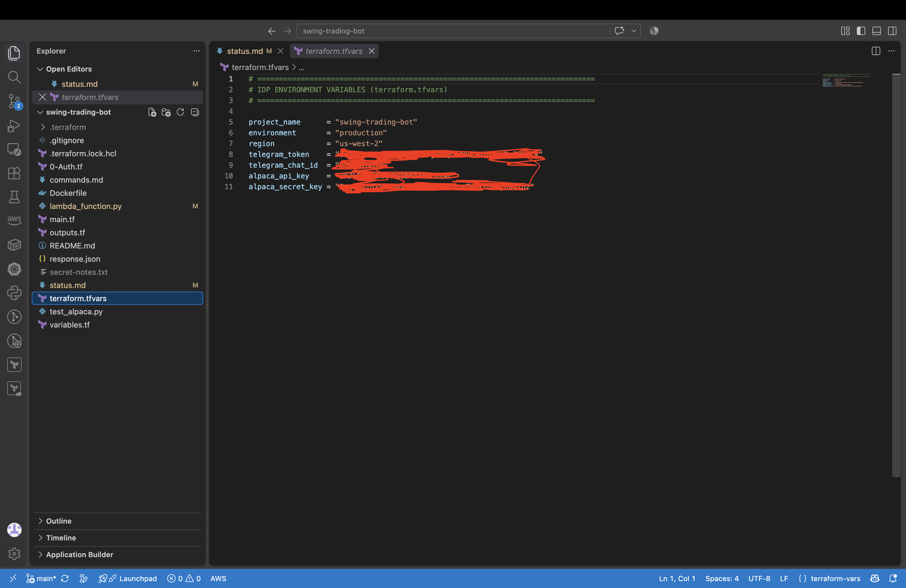Open the AWS toolkit panel

(x=14, y=220)
